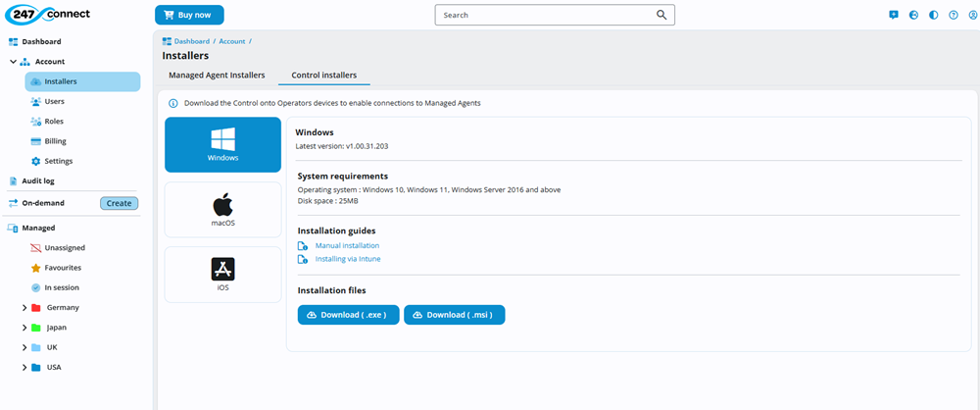Viewport: 980px width, 410px height.
Task: Select the Account label in sidebar
Action: click(50, 62)
